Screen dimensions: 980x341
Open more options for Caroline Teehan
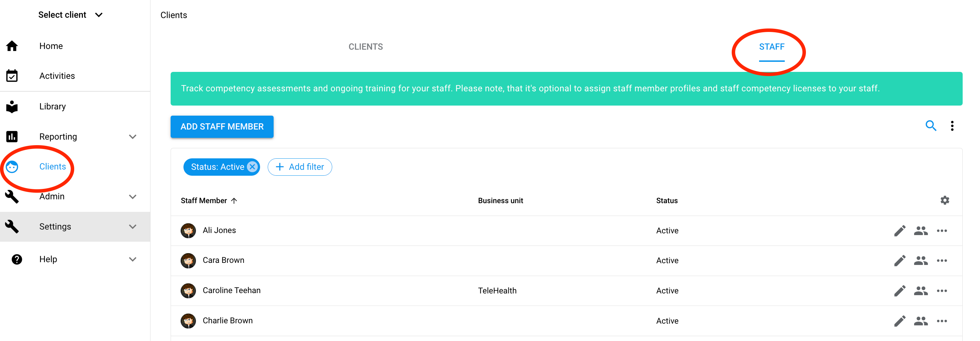[x=942, y=291]
